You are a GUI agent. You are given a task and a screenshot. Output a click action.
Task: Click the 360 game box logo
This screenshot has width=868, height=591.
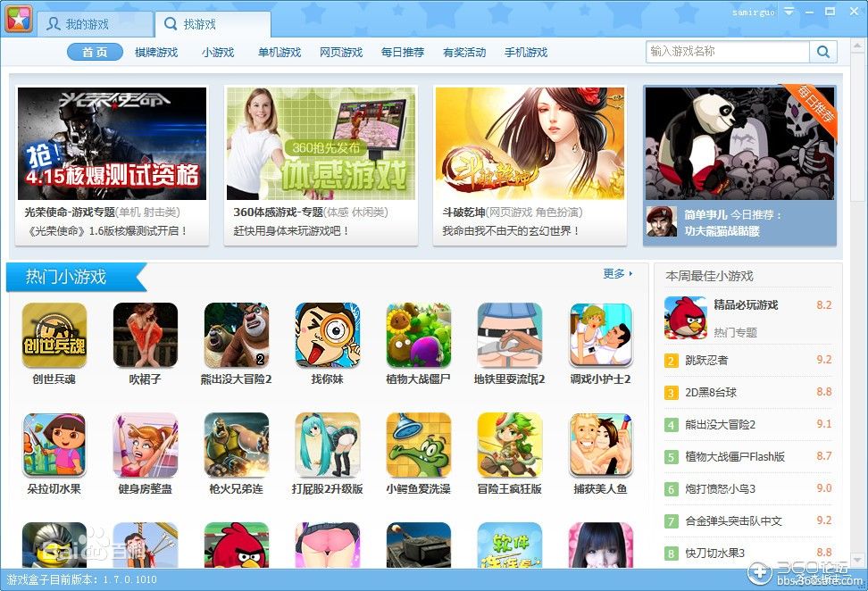click(19, 18)
